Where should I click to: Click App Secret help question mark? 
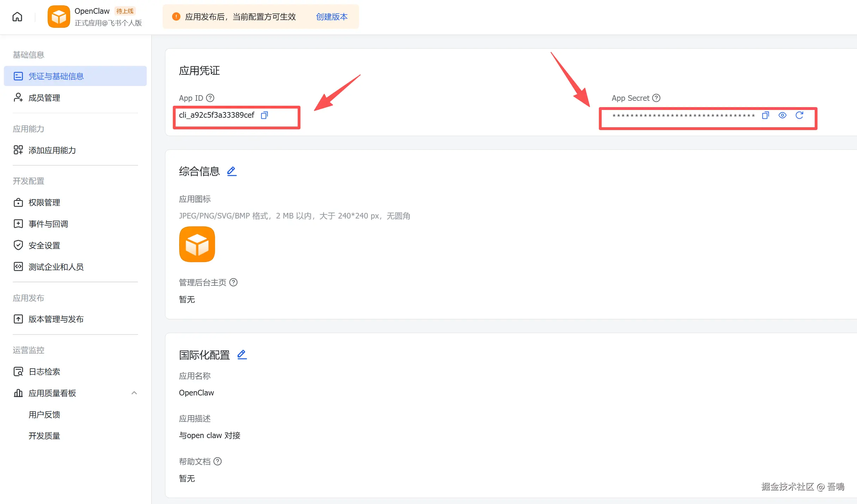(656, 98)
